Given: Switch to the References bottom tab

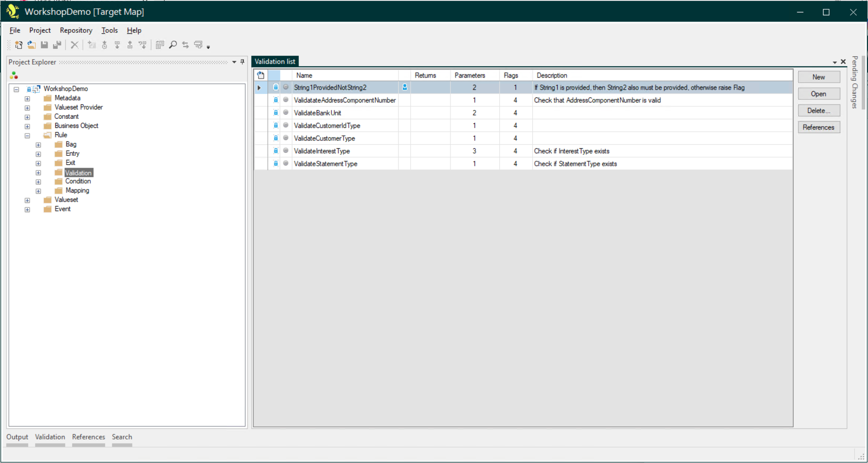Looking at the screenshot, I should click(88, 437).
